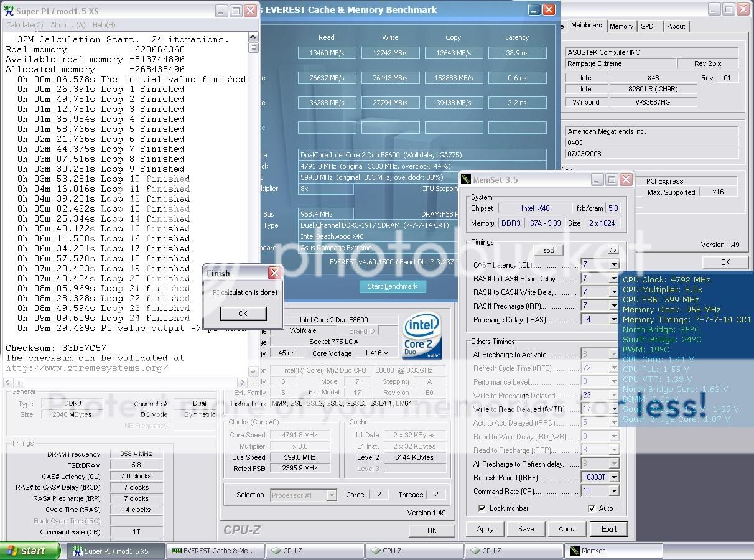This screenshot has height=560, width=754.
Task: Click the 'American Megatrends Inc.' BIOS field
Action: pos(652,131)
